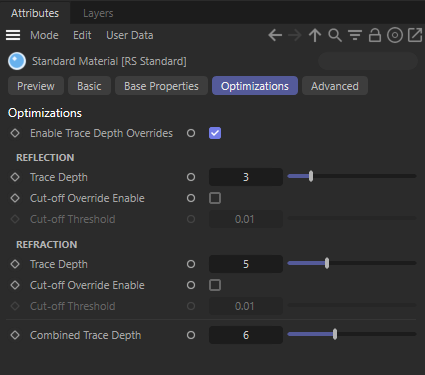Open a new Attribute Manager window icon
Image resolution: width=425 pixels, height=375 pixels.
(415, 35)
